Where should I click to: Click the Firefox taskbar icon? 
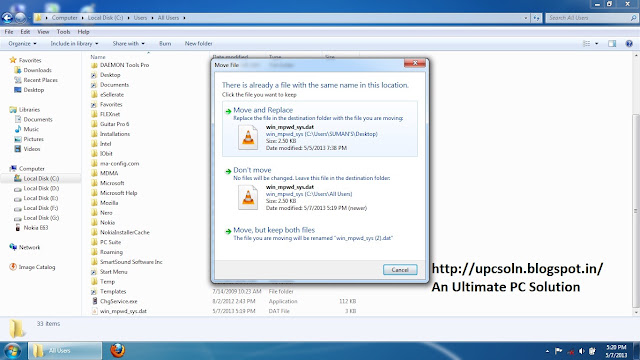[118, 350]
